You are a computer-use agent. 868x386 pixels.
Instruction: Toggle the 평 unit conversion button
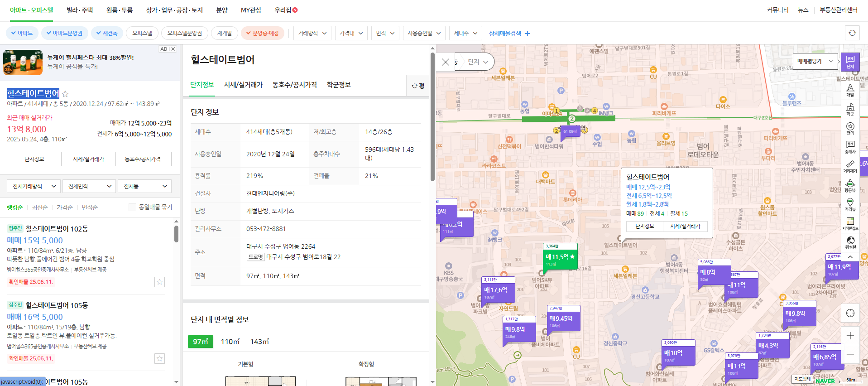[x=418, y=86]
